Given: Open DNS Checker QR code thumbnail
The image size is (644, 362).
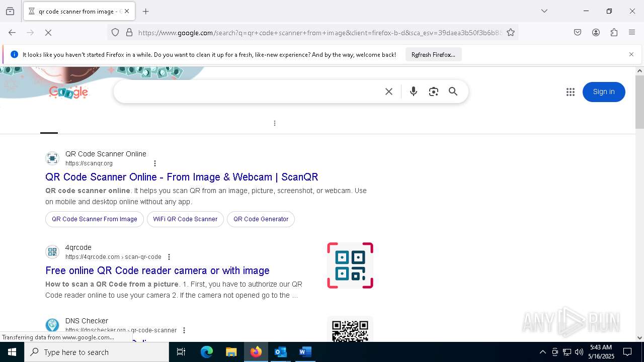Looking at the screenshot, I should (x=350, y=329).
